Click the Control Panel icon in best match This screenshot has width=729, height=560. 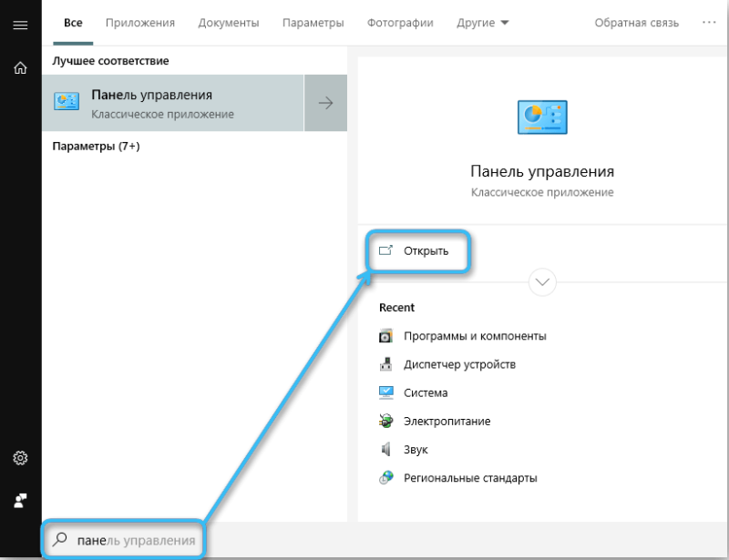67,101
